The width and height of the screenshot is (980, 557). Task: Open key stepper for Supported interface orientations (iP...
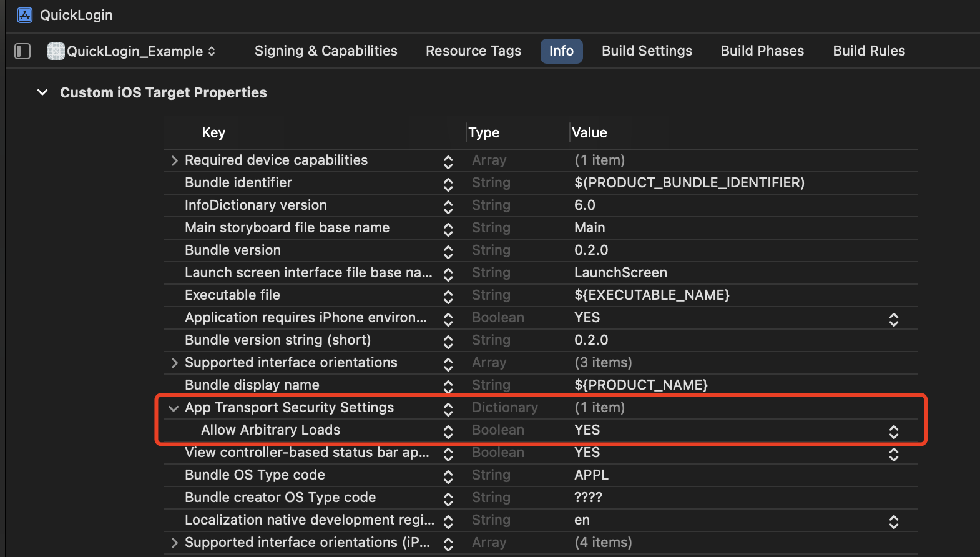pos(448,544)
